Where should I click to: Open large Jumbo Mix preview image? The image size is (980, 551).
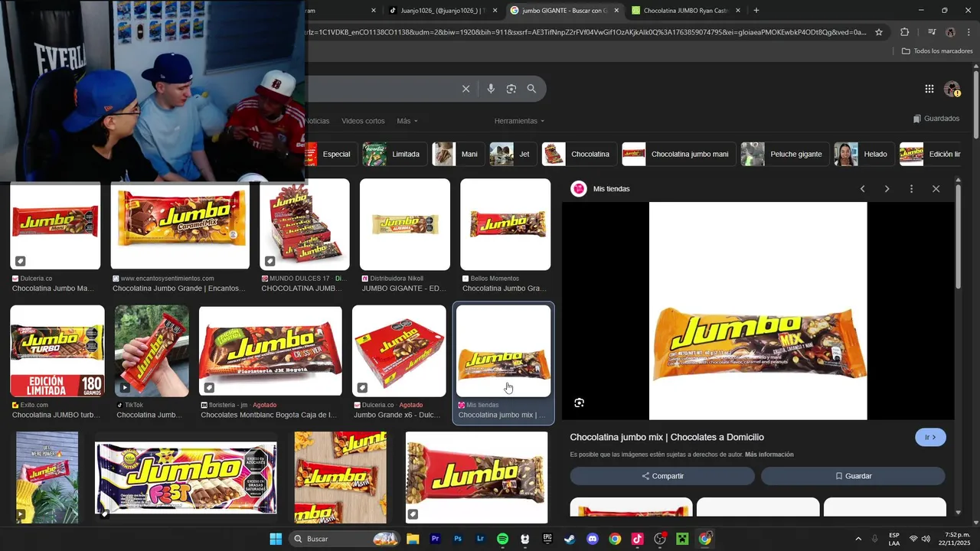pyautogui.click(x=758, y=311)
